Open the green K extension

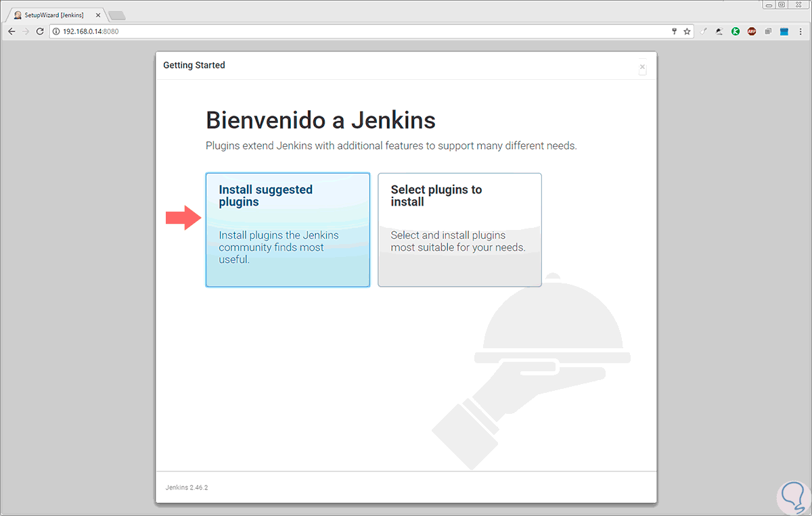tap(736, 31)
